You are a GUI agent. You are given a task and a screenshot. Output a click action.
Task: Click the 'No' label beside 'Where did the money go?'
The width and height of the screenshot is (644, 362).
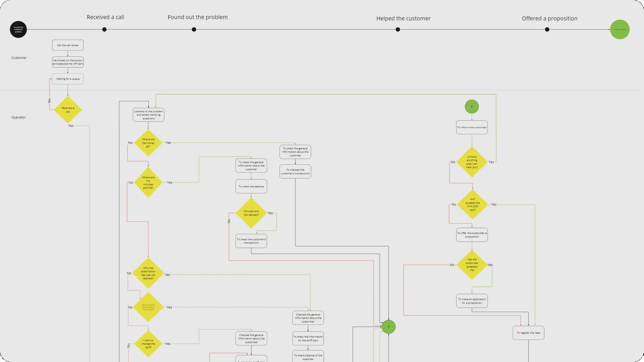(x=130, y=143)
